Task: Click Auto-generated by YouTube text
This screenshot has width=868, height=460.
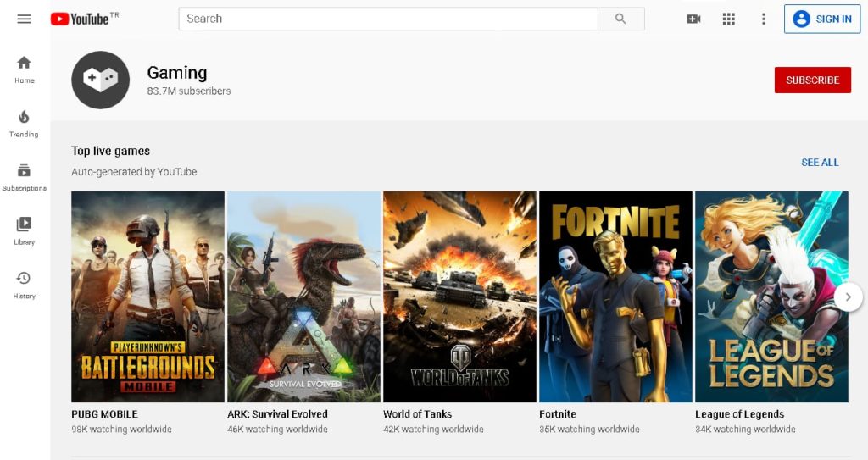Action: point(134,172)
